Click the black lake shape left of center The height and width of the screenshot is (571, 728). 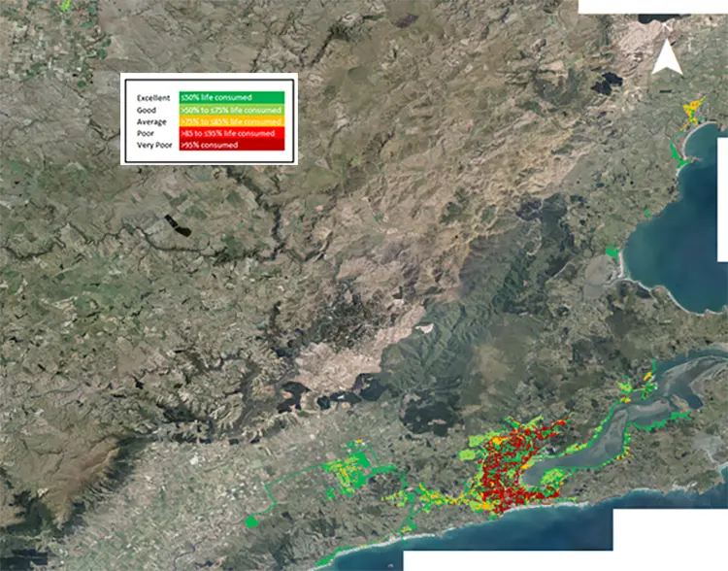tap(183, 227)
